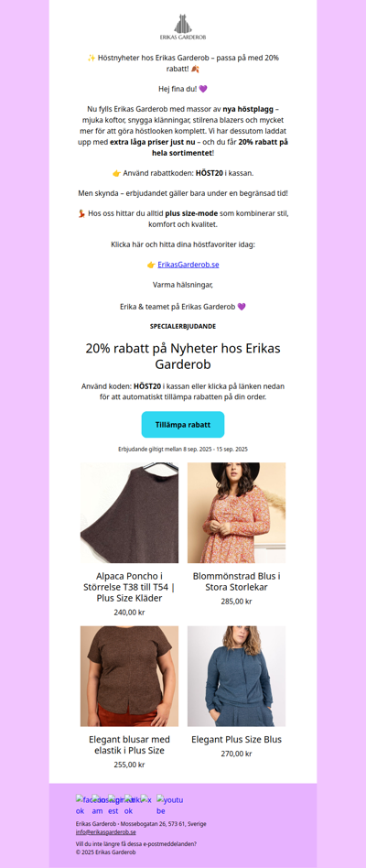Click the unsubscribe text in footer
Screen dimensions: 366x868
tap(136, 844)
